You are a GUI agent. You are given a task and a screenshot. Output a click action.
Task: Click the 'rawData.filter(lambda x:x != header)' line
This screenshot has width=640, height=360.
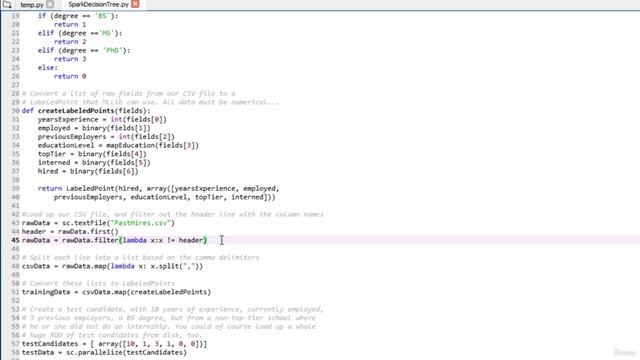(114, 240)
